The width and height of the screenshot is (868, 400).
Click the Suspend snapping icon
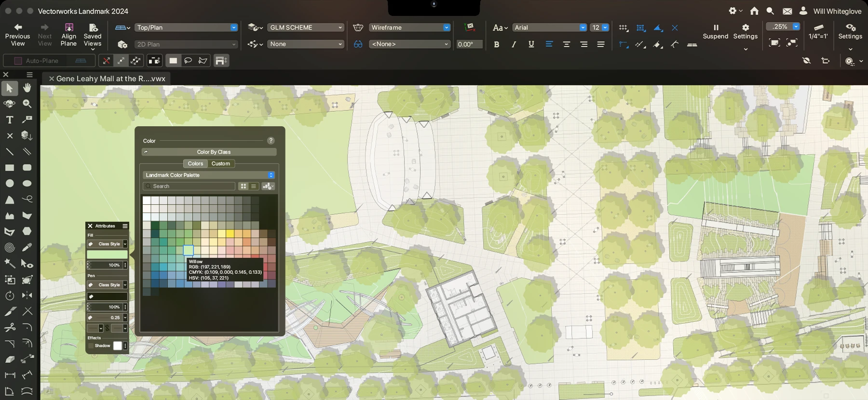tap(716, 28)
